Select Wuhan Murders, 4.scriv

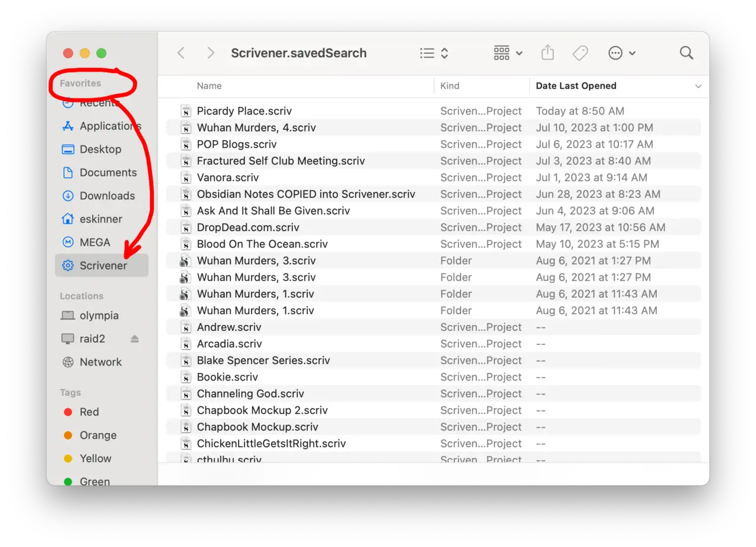(x=434, y=128)
